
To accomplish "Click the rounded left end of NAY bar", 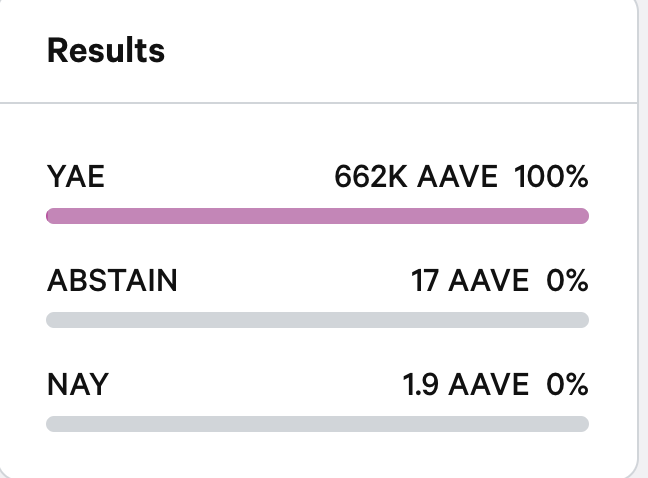I will (x=52, y=424).
